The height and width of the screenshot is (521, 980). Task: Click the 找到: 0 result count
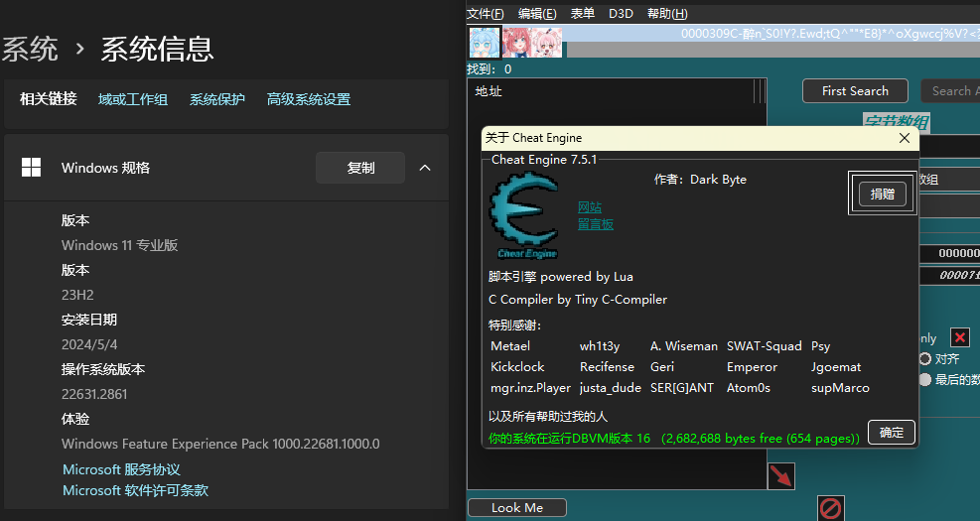(490, 69)
